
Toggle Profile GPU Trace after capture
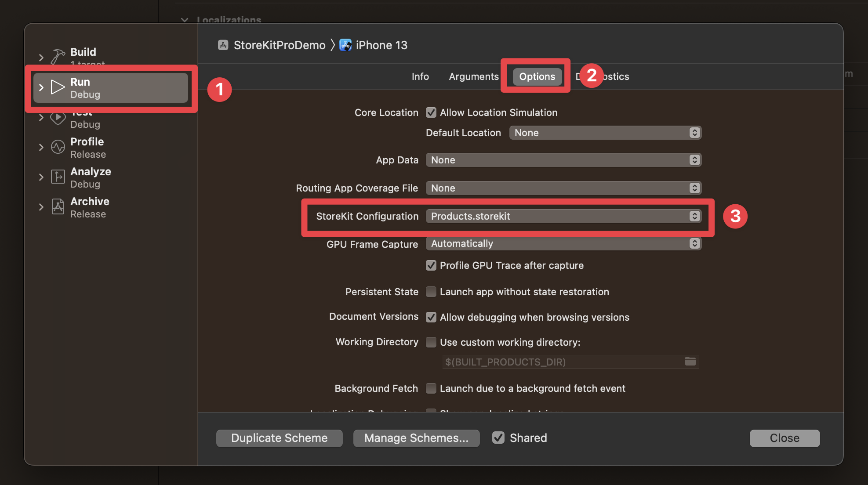click(431, 265)
